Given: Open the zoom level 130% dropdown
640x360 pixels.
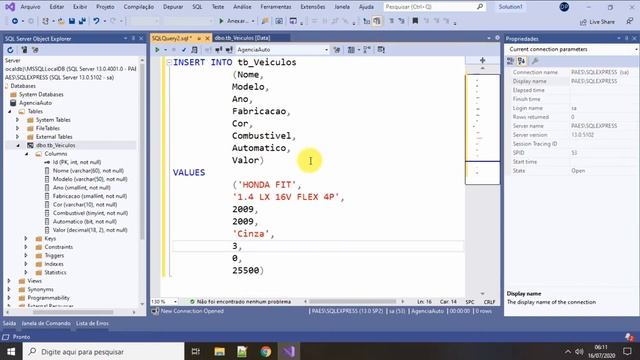Looking at the screenshot, I should point(176,302).
